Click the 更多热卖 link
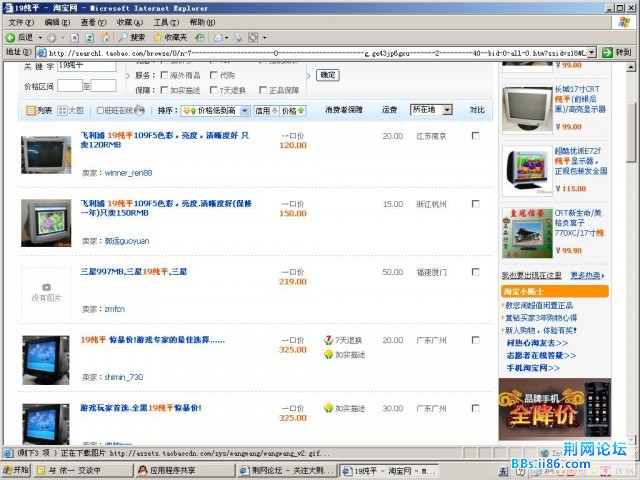 587,276
